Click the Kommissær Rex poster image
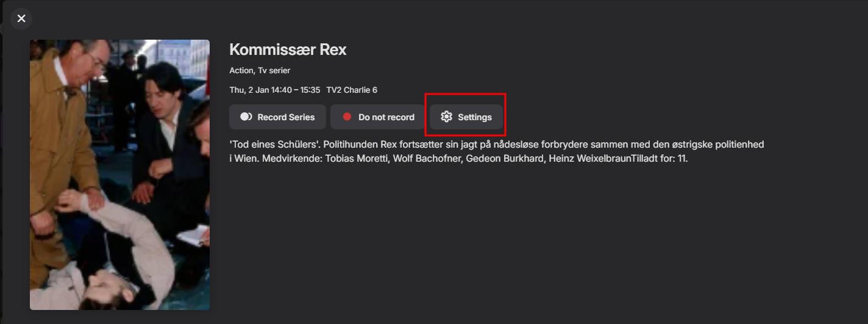Screen dimensions: 868x324 [119, 175]
